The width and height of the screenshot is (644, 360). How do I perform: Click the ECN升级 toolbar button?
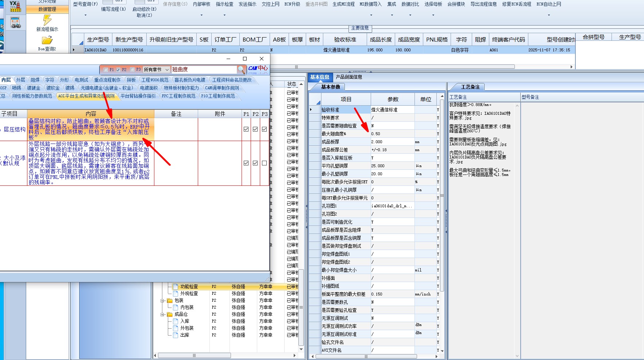coord(292,4)
